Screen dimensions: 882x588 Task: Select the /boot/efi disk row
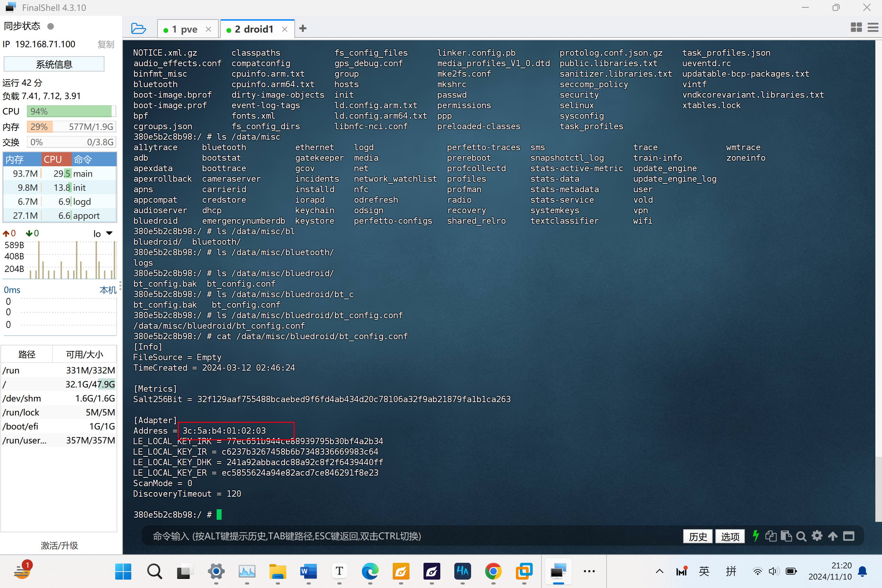click(x=59, y=426)
